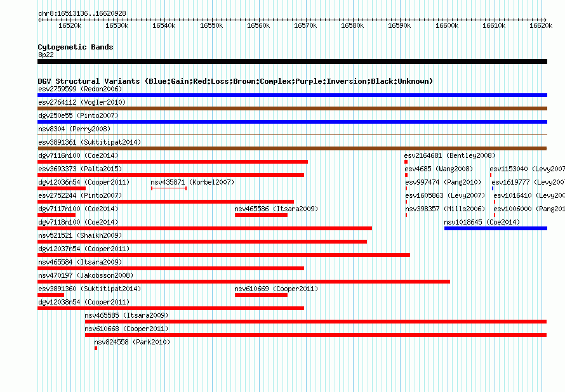Open dgv7118n100 (Coe2014) label

coord(78,222)
